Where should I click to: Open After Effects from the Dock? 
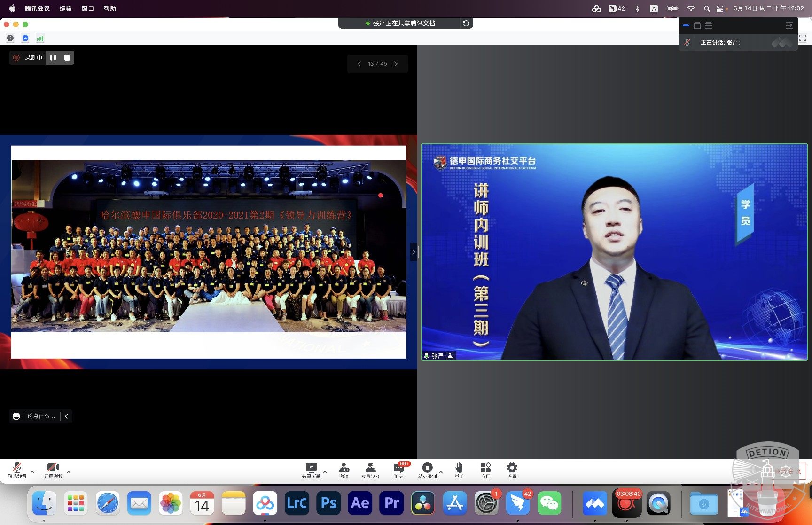click(x=360, y=503)
